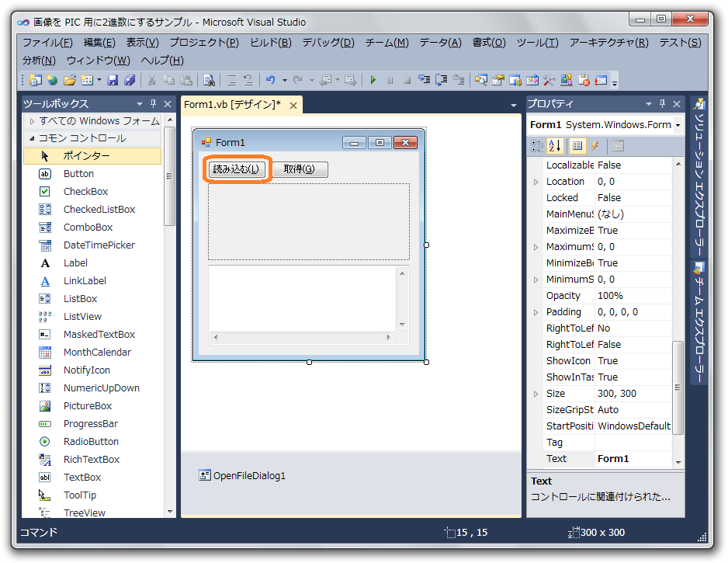This screenshot has width=728, height=563.
Task: Start debugging with the green play icon
Action: click(x=373, y=80)
